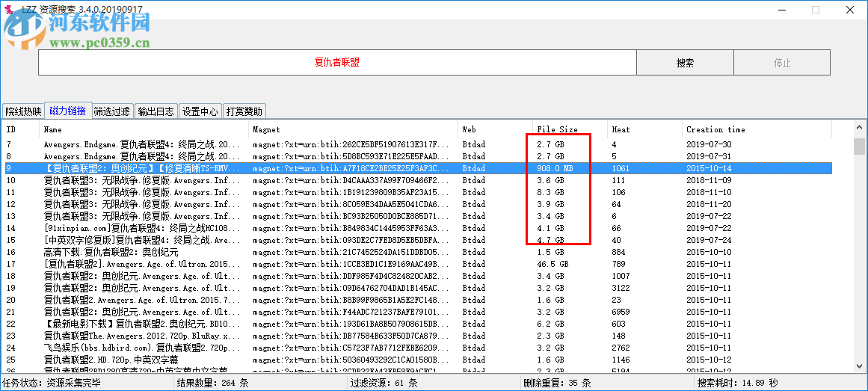Screen dimensions: 868x391
Task: Open the 打赏赞助 tab
Action: tap(244, 111)
